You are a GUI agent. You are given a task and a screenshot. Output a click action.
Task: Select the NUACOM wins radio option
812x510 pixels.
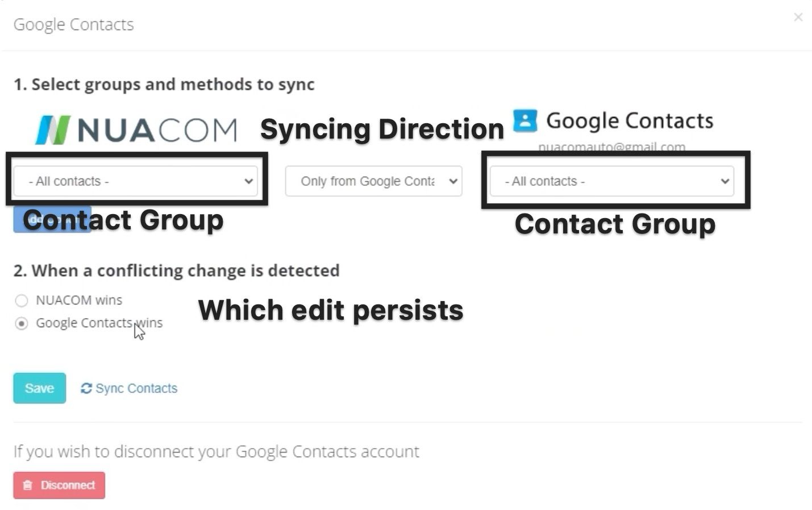tap(22, 300)
